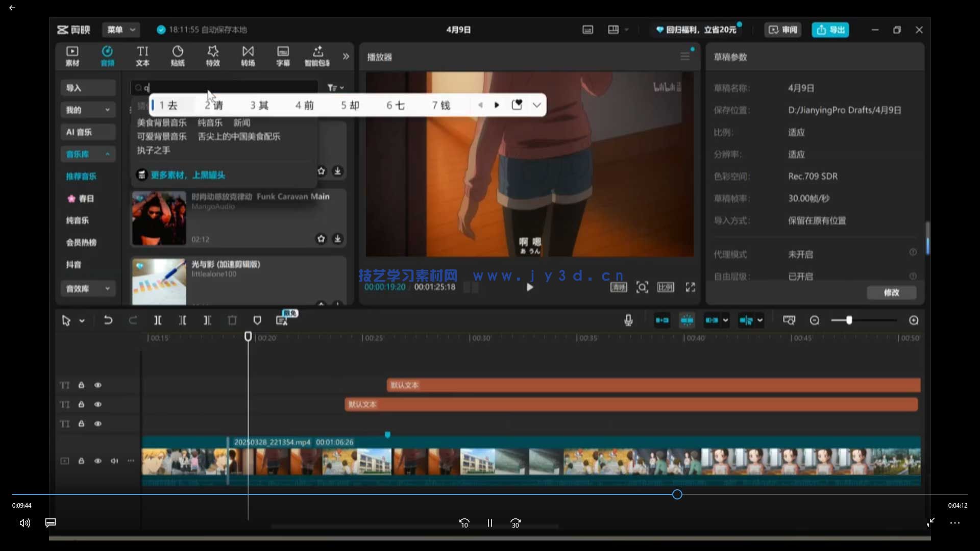
Task: Download the Funk Caravan Main track
Action: coord(337,239)
